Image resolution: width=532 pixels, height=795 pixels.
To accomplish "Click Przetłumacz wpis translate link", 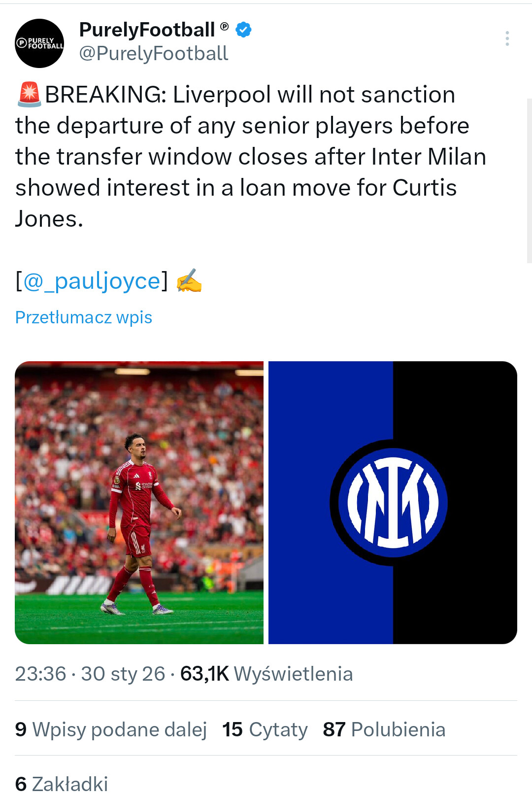I will [84, 317].
